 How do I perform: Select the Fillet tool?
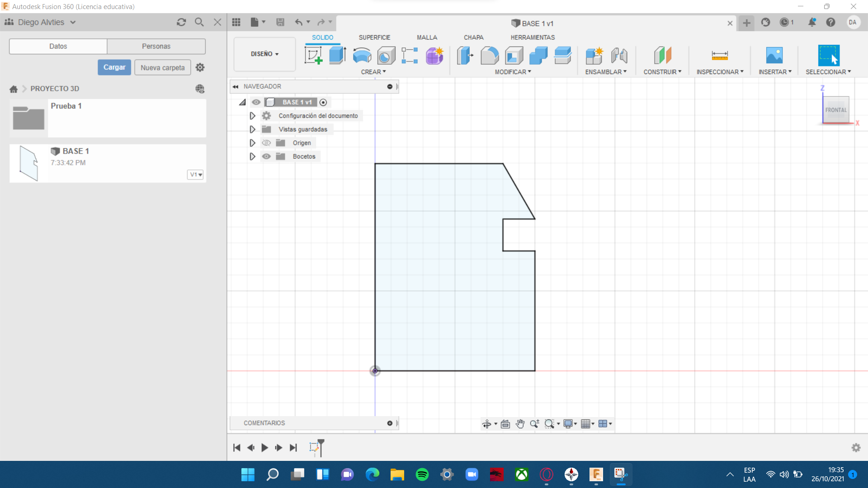pos(490,56)
